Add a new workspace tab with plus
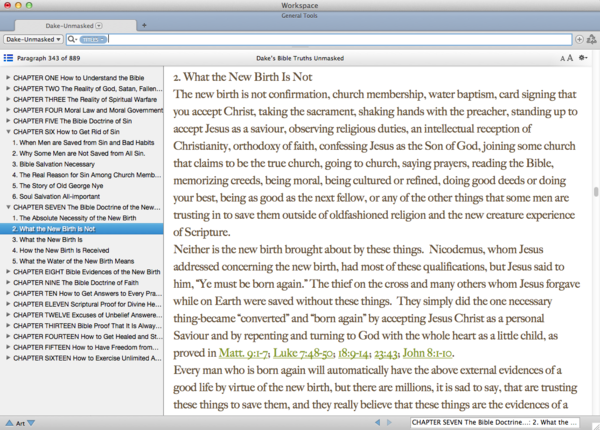 click(144, 25)
